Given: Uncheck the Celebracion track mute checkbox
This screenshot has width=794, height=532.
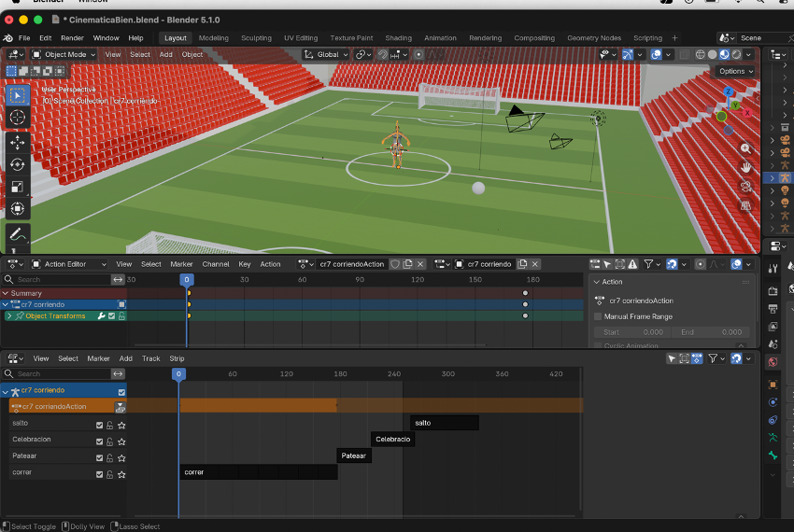Looking at the screenshot, I should (100, 441).
